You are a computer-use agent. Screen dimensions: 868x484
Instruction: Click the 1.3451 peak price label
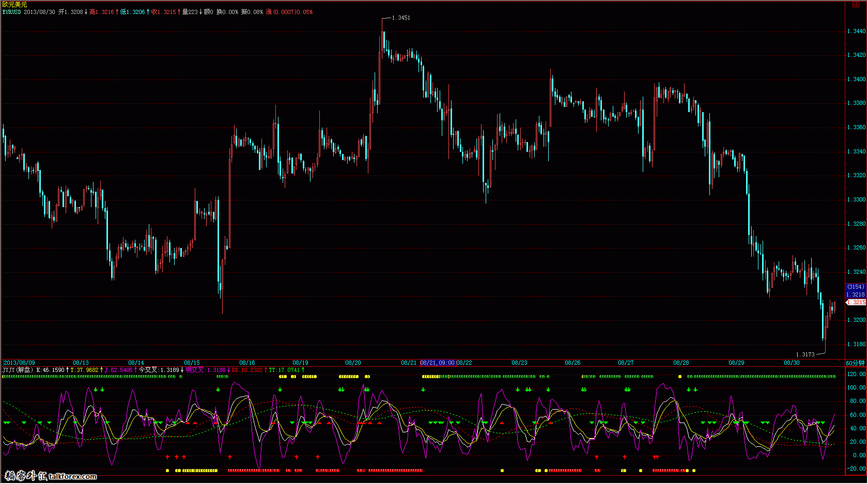click(401, 18)
